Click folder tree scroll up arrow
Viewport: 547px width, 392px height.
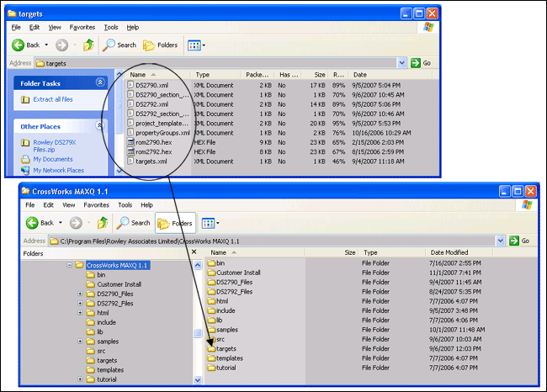click(198, 265)
